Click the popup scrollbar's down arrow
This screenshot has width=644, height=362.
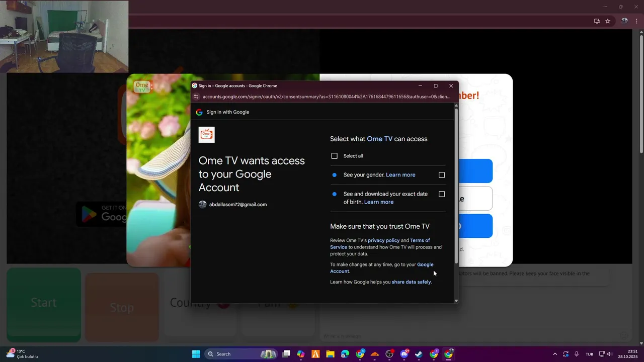click(x=456, y=301)
